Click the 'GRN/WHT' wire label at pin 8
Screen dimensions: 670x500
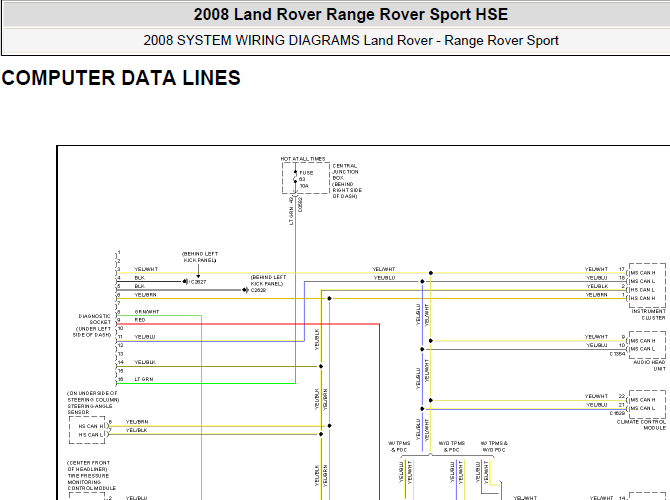click(147, 312)
